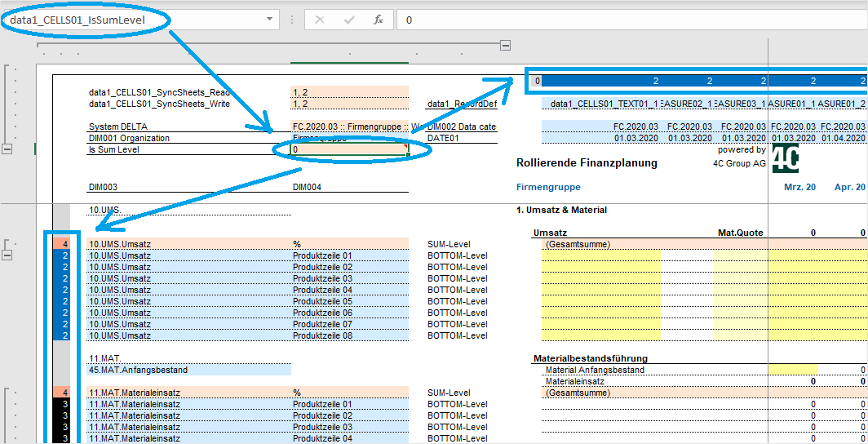This screenshot has height=444, width=868.
Task: Select the '45.MAT.Anfangsbestand' cell
Action: [188, 370]
